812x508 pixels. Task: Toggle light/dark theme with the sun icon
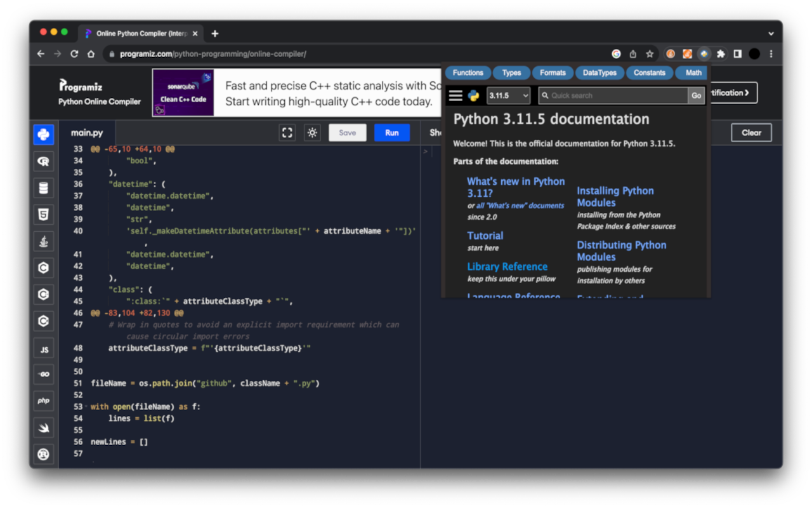click(312, 133)
